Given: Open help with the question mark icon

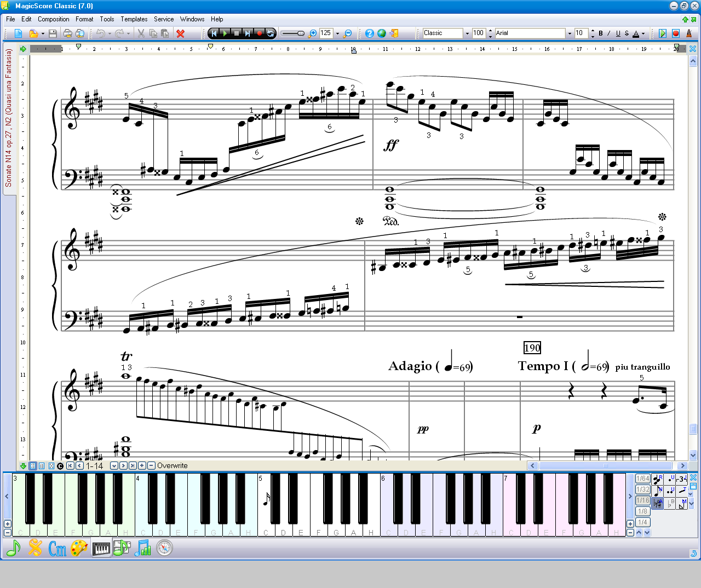Looking at the screenshot, I should click(x=370, y=33).
